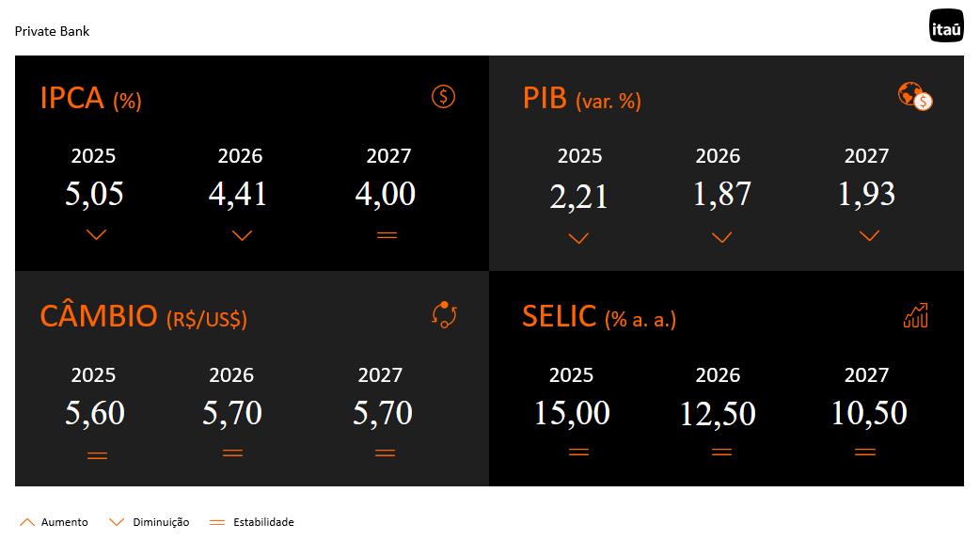Click the Diminuição legend down-arrow icon
The image size is (980, 540).
pos(118,522)
